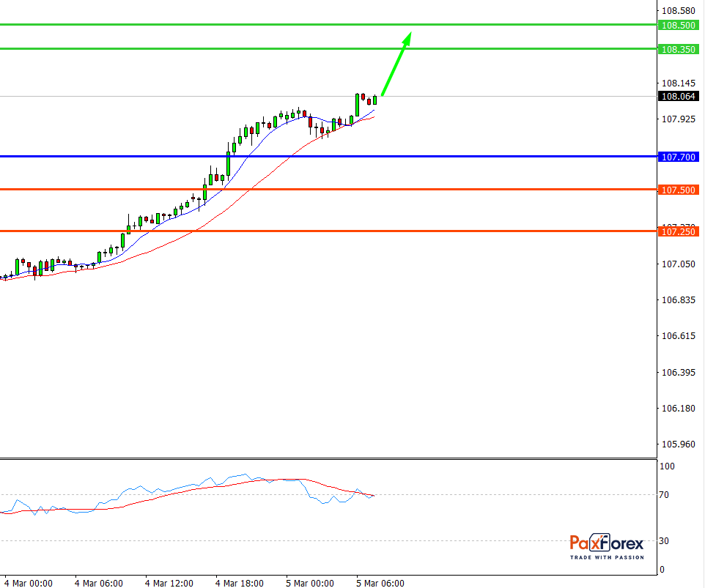Click the blue 107.700 price label
The height and width of the screenshot is (588, 705).
(x=678, y=157)
